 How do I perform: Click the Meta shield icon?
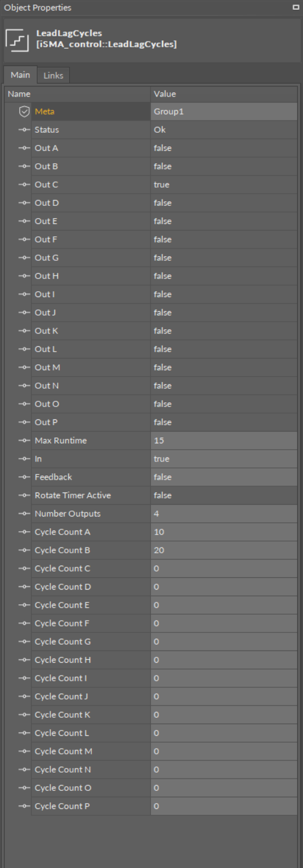(x=23, y=111)
